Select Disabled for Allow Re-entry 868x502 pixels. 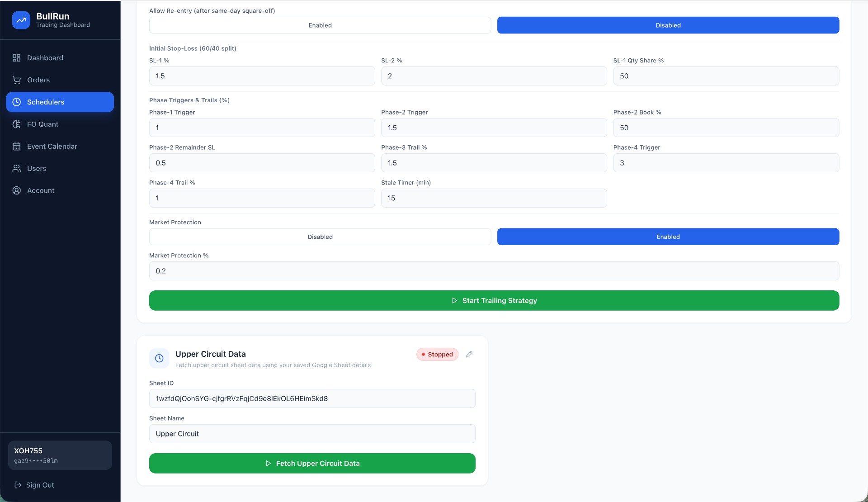coord(668,25)
